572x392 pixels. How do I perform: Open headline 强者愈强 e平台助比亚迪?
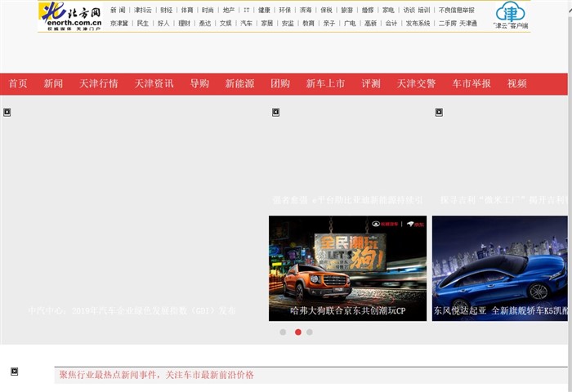click(347, 200)
